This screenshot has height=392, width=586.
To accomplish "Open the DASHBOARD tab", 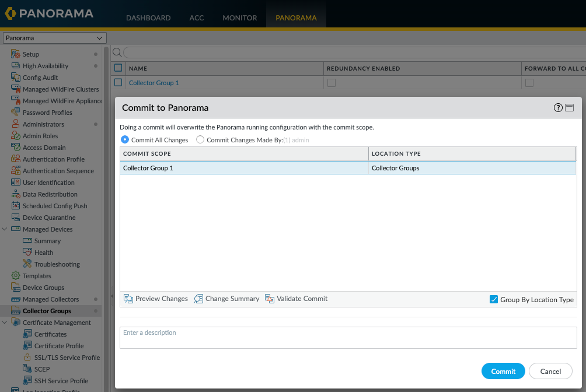I will (x=148, y=17).
